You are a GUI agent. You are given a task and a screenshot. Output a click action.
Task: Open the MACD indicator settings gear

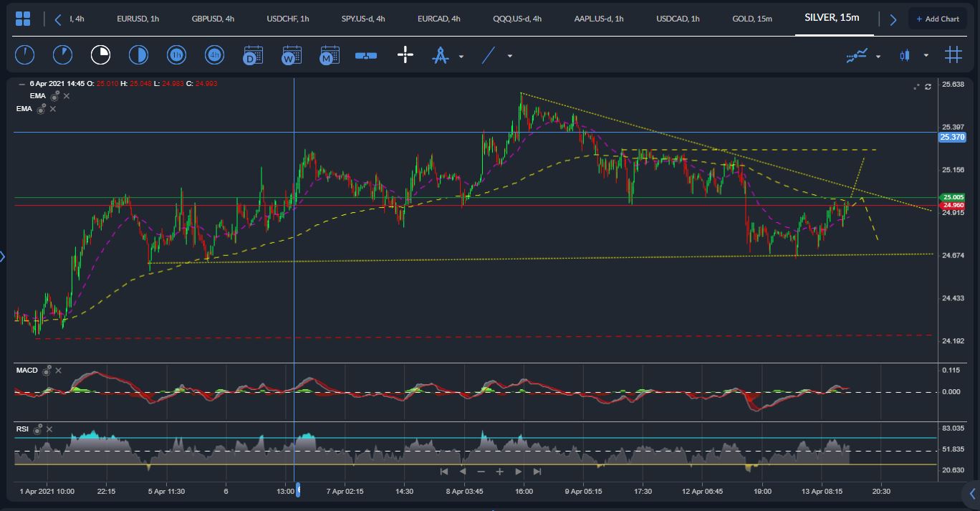[x=47, y=371]
